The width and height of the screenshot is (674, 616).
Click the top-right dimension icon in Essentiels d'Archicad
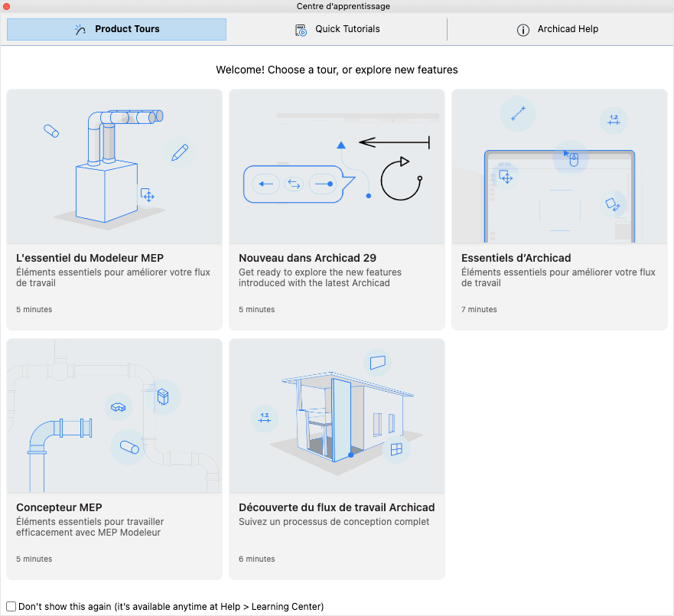pos(614,120)
